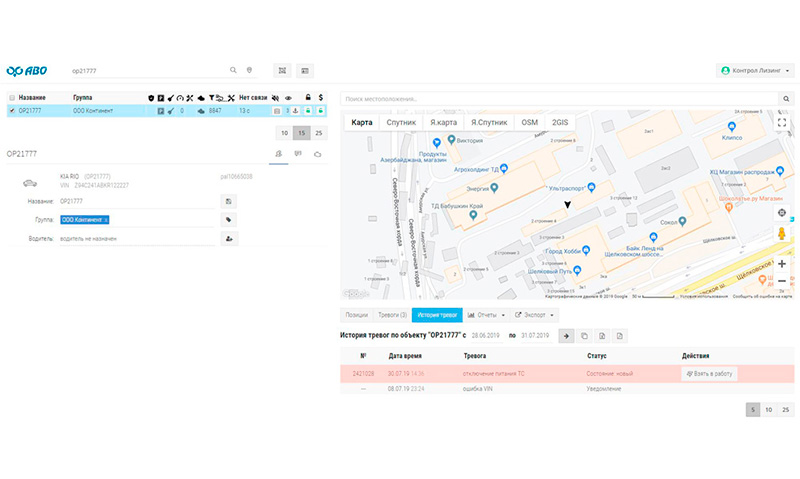The height and width of the screenshot is (479, 800).
Task: Click the save icon next to Название field
Action: click(229, 201)
